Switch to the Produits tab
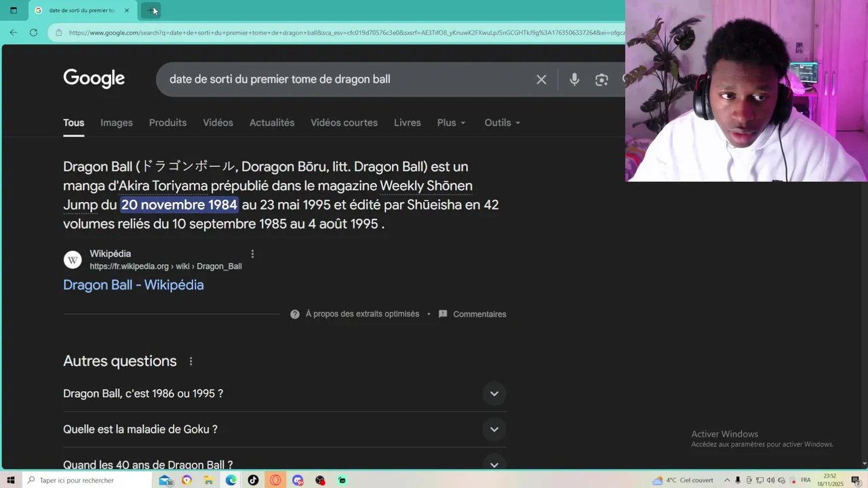Image resolution: width=868 pixels, height=488 pixels. tap(167, 123)
